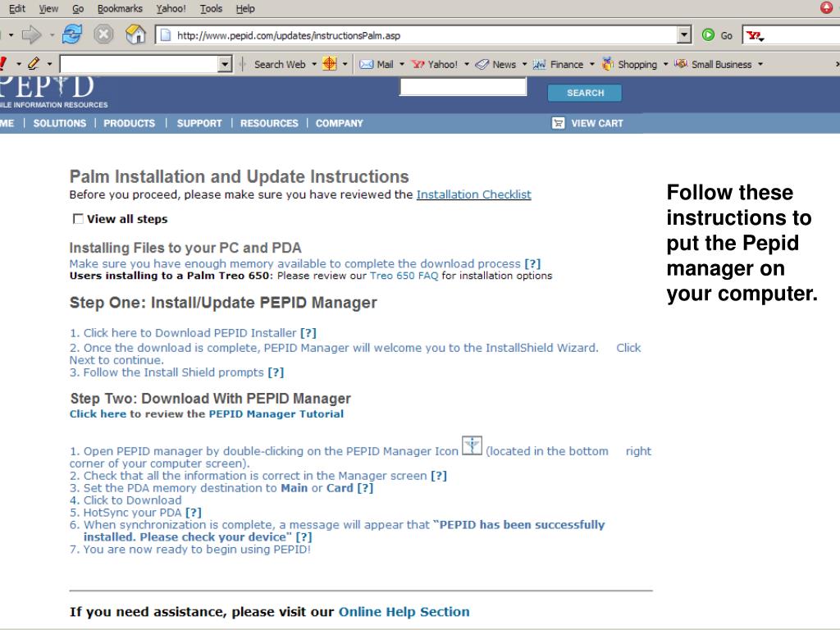The image size is (840, 630).
Task: Open Finance in the Yahoo toolbar
Action: [x=558, y=64]
